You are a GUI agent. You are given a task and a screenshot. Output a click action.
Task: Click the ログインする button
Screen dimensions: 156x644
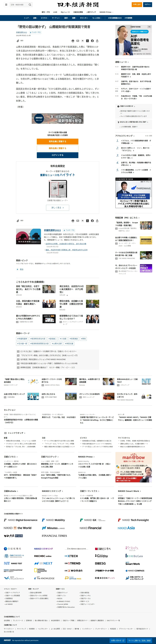(58, 155)
